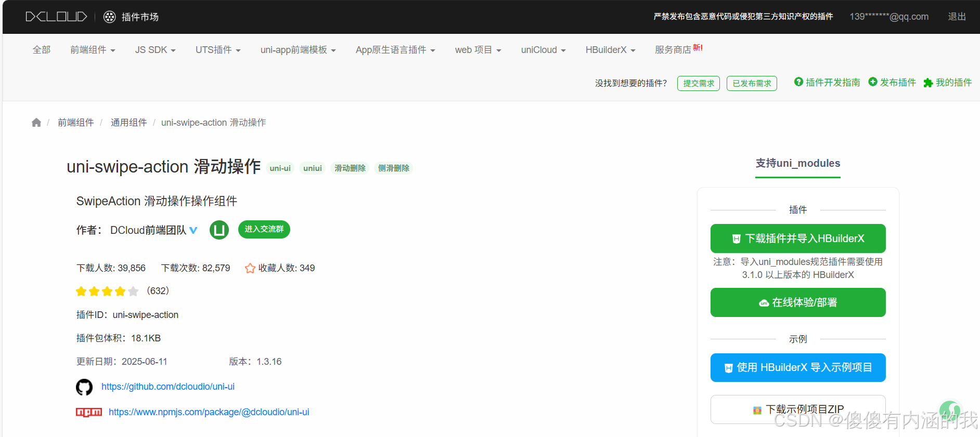The width and height of the screenshot is (980, 437).
Task: Click 使用 HBuilderX 导入示例项目 button
Action: 798,367
